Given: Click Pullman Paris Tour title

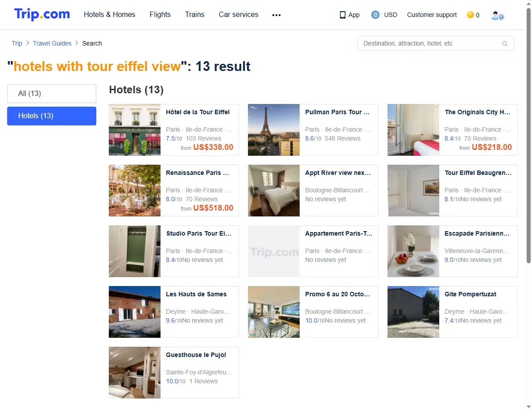Looking at the screenshot, I should 337,112.
